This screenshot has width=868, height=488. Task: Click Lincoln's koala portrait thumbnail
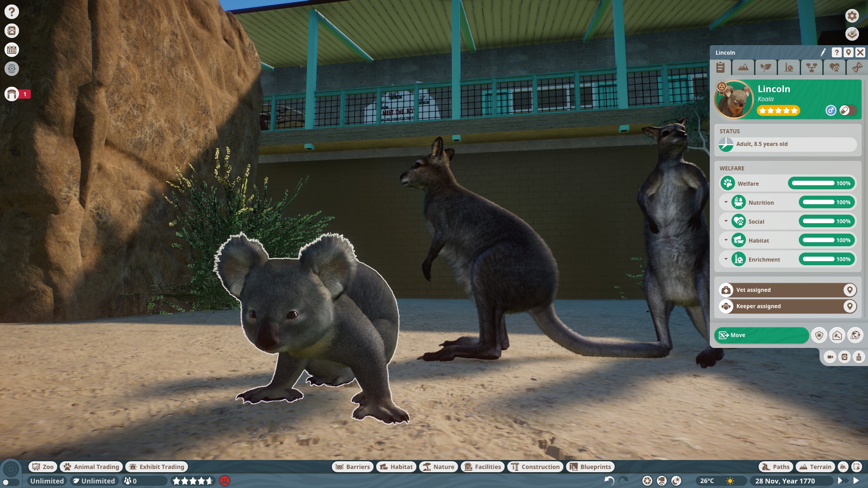point(734,99)
